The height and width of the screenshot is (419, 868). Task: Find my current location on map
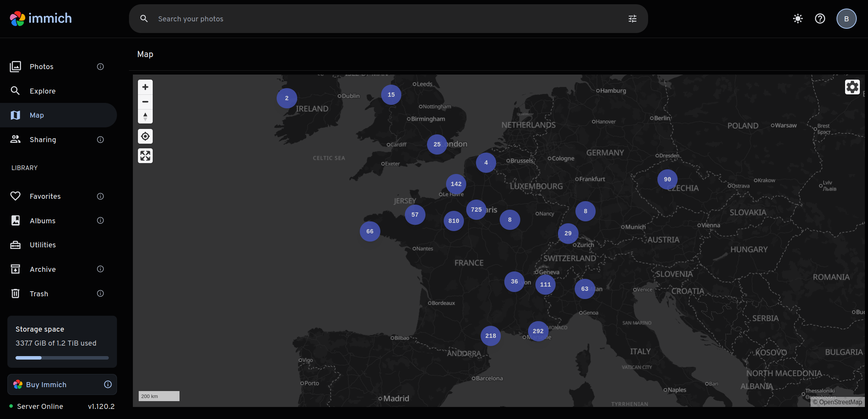pos(145,136)
